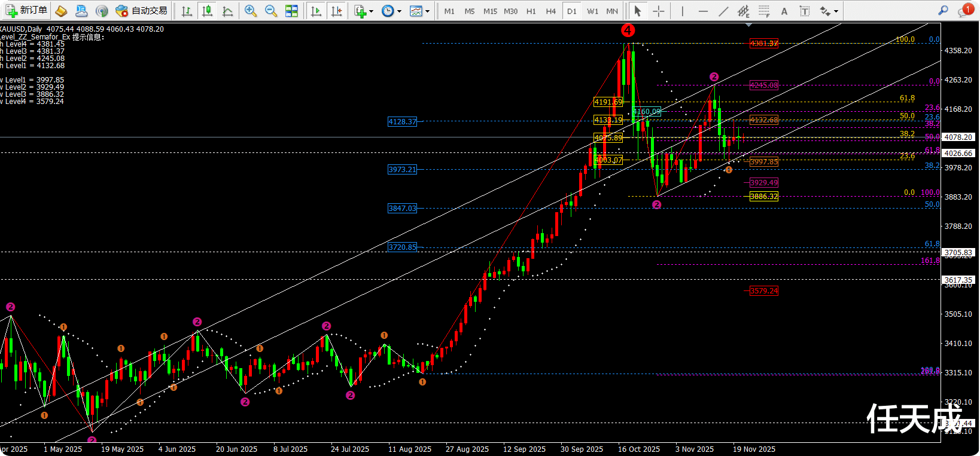Select the M5 timeframe

470,11
